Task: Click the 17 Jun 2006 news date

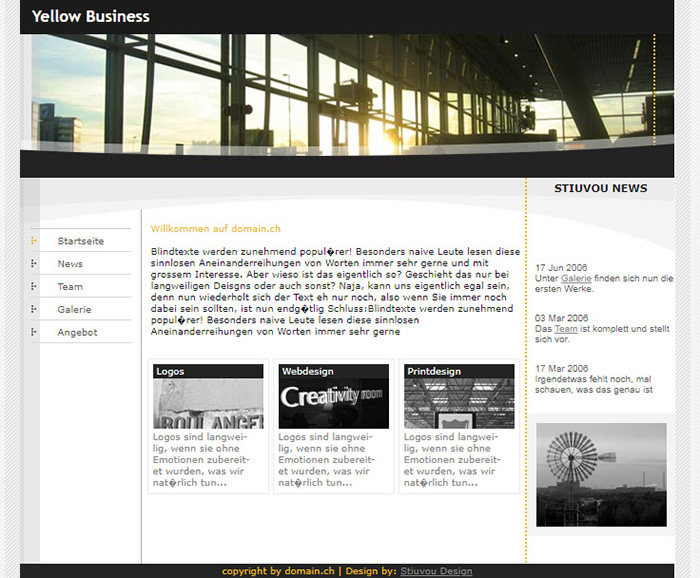Action: coord(561,268)
